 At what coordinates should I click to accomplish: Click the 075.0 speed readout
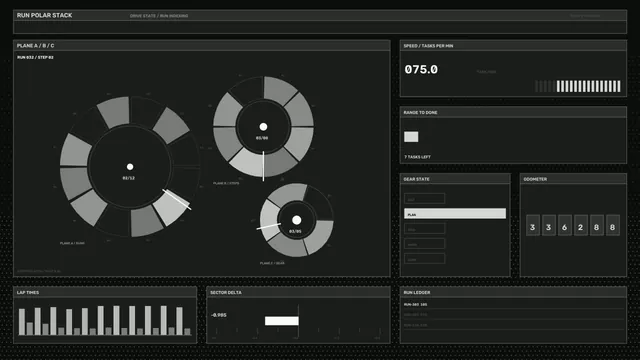pyautogui.click(x=421, y=70)
